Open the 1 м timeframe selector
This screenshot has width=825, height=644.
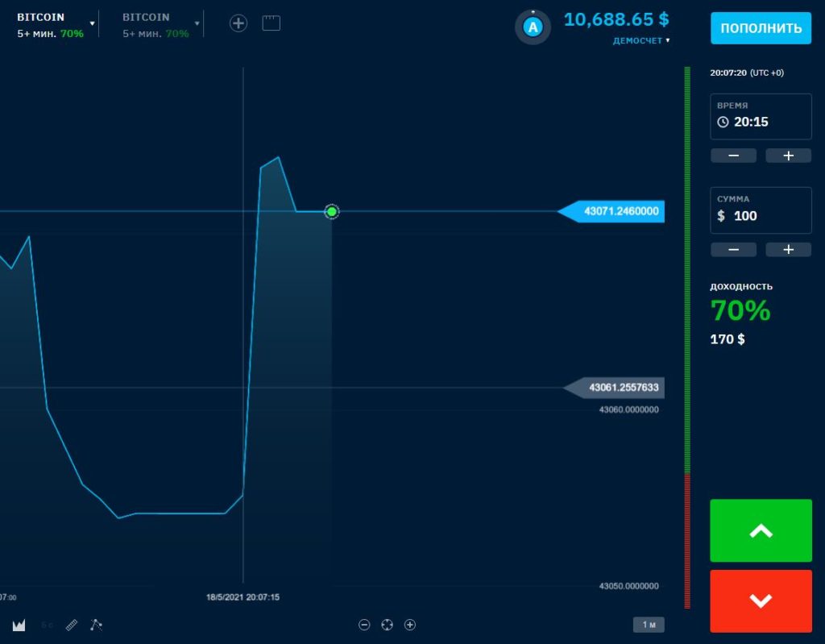coord(649,625)
